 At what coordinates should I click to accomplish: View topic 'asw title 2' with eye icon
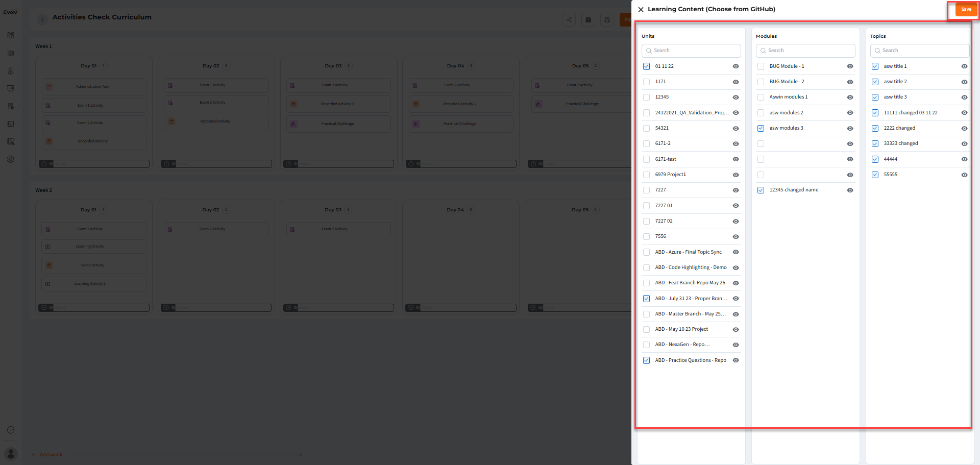coord(964,82)
